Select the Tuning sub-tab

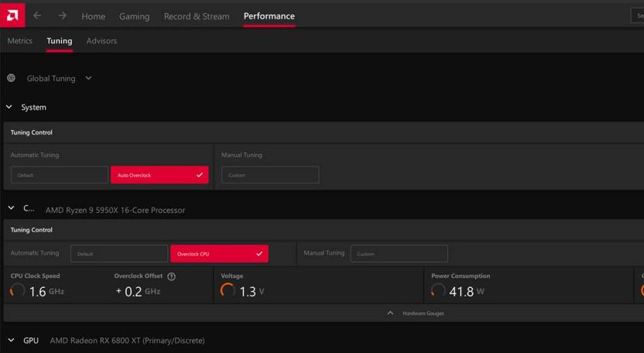coord(59,41)
